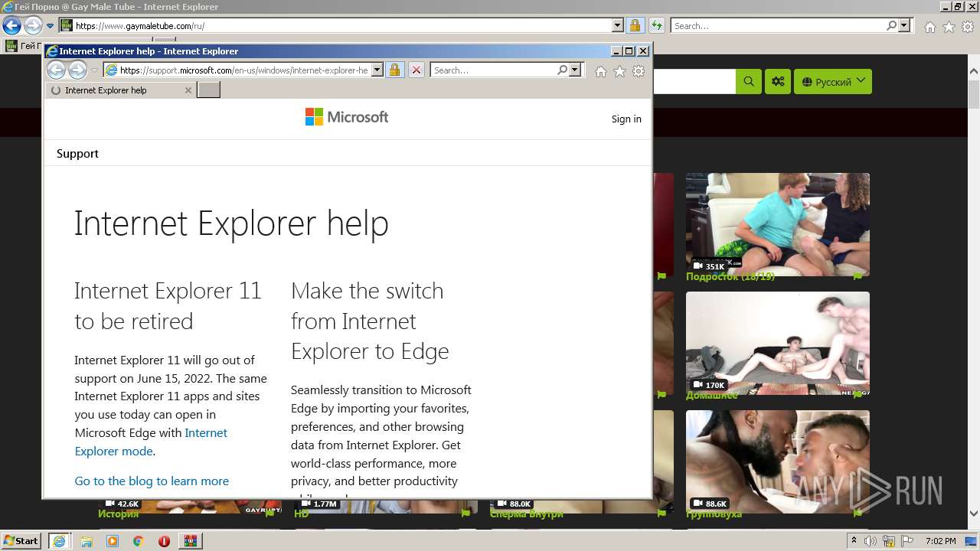Viewport: 980px width, 551px height.
Task: Click scroll down arrow on page scrollbar
Action: pyautogui.click(x=973, y=514)
